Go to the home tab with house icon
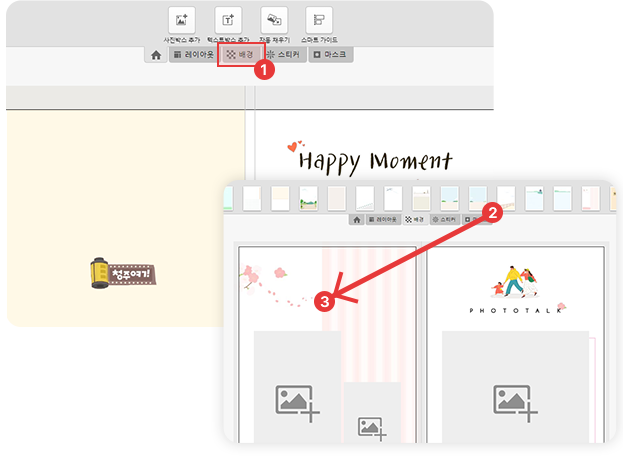This screenshot has height=456, width=623. click(156, 55)
